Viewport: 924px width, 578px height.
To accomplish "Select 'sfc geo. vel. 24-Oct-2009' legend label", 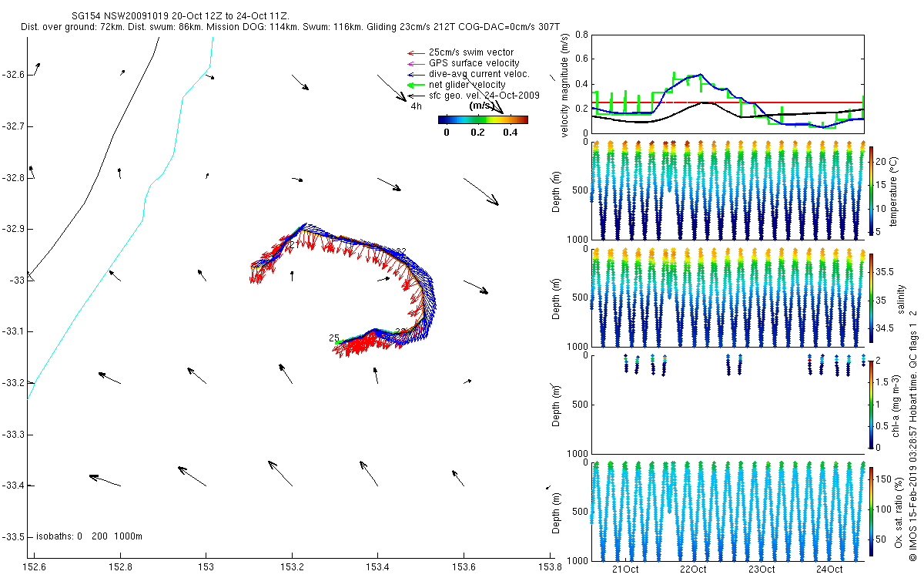I will click(484, 96).
